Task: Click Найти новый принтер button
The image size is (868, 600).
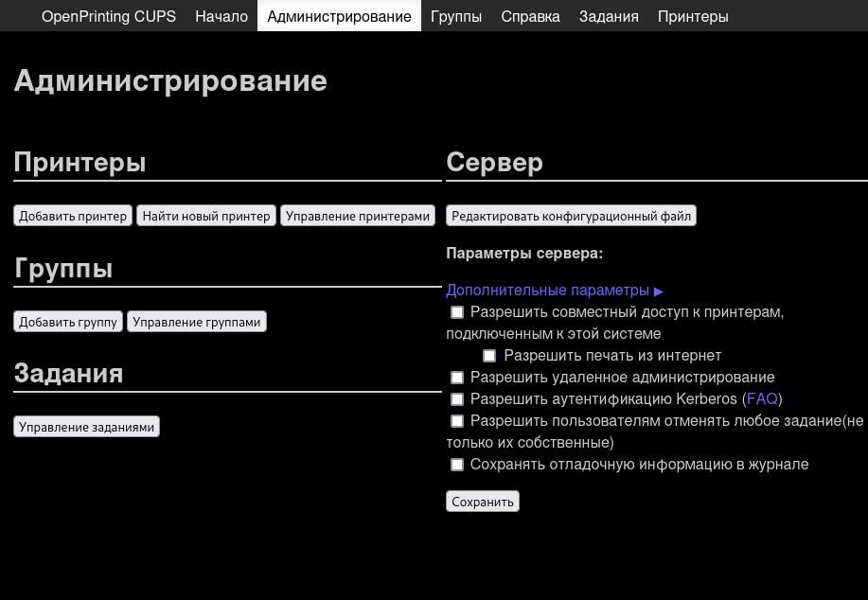Action: (x=205, y=215)
